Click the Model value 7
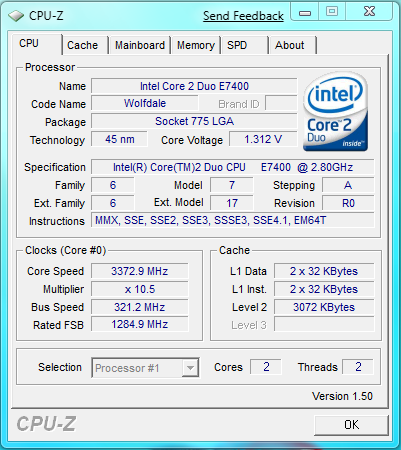Image resolution: width=401 pixels, height=450 pixels. (232, 185)
